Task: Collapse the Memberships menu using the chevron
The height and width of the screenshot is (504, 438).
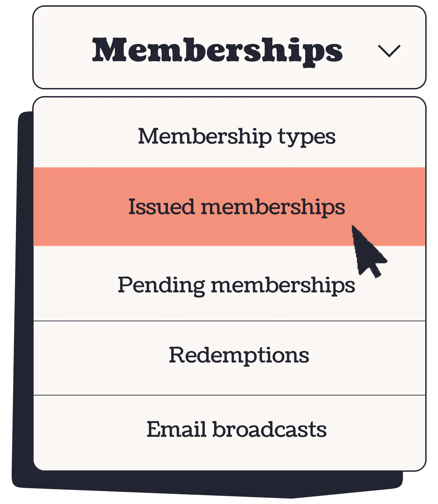Action: coord(389,51)
